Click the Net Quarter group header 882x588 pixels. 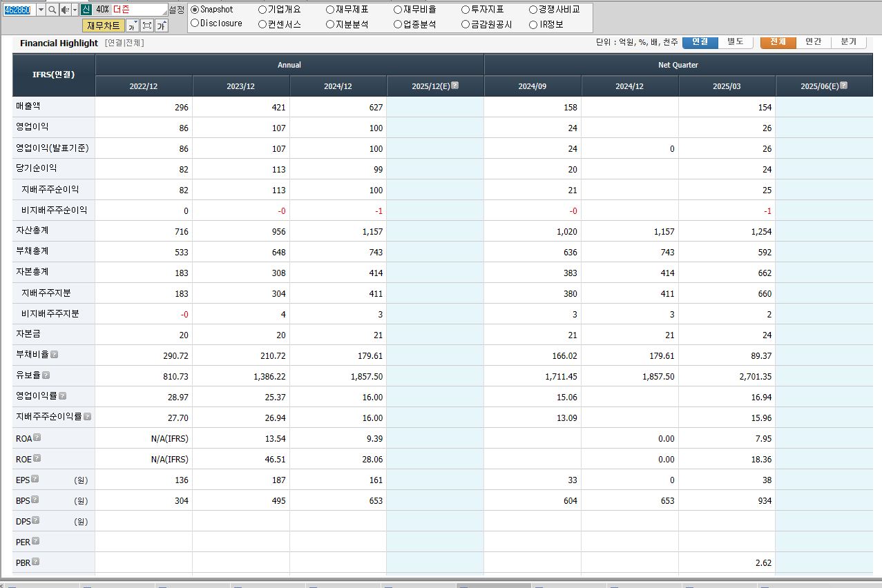click(678, 65)
